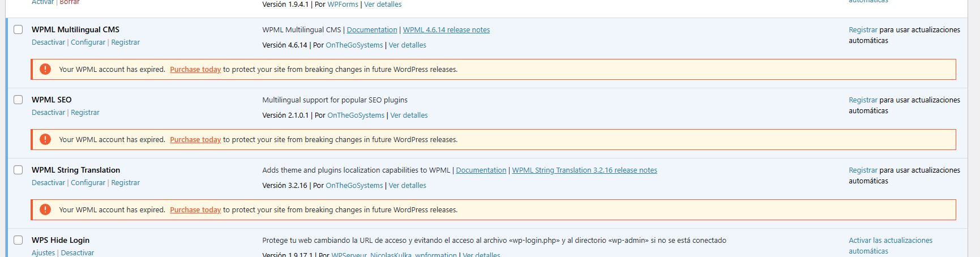The height and width of the screenshot is (257, 980).
Task: Deactivate WPML Multilingual CMS plugin
Action: (48, 42)
